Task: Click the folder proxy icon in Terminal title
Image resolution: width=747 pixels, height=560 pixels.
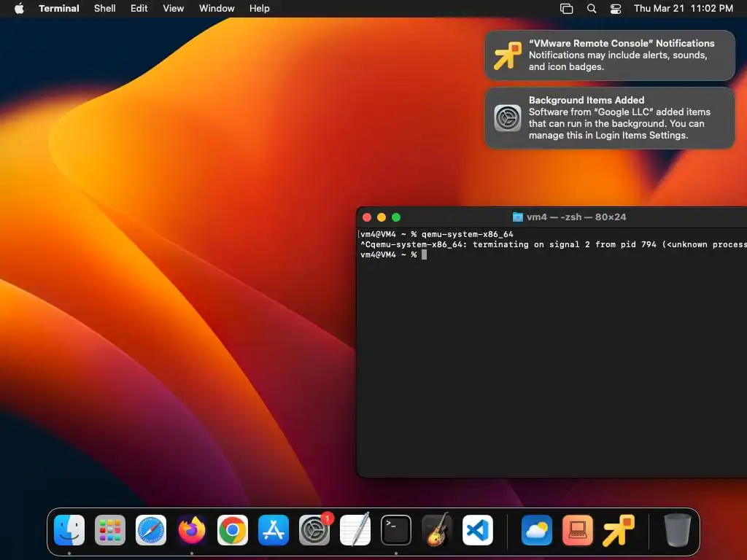Action: click(x=517, y=217)
